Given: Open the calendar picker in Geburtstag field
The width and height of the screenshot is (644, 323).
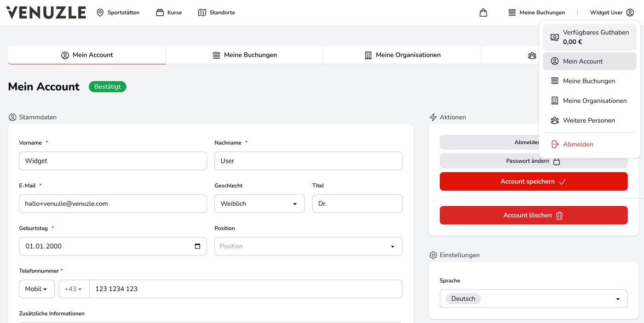Looking at the screenshot, I should coord(197,246).
